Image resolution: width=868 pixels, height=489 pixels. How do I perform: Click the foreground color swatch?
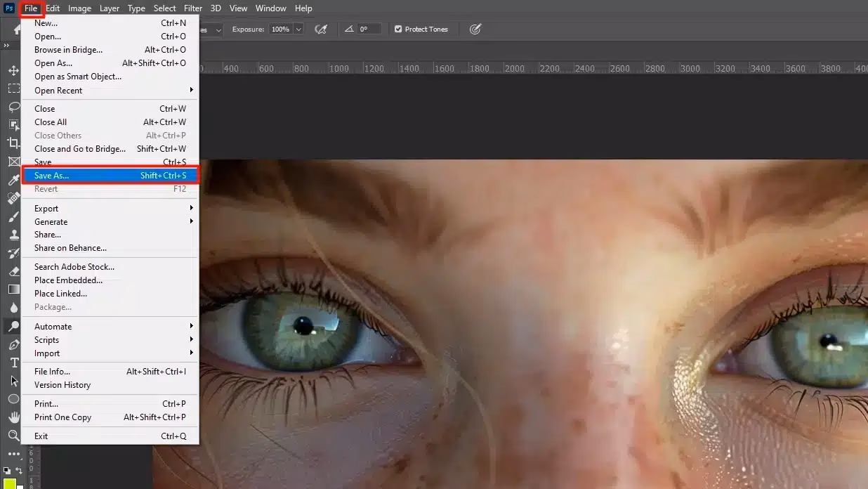point(10,481)
